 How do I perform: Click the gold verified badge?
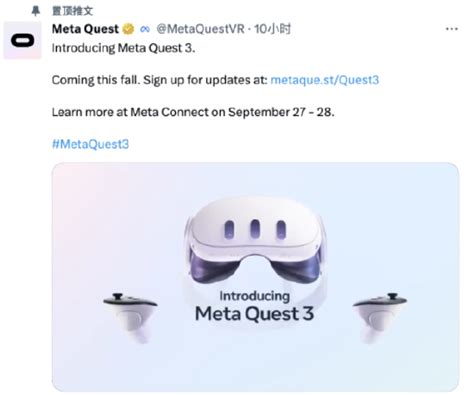click(128, 29)
